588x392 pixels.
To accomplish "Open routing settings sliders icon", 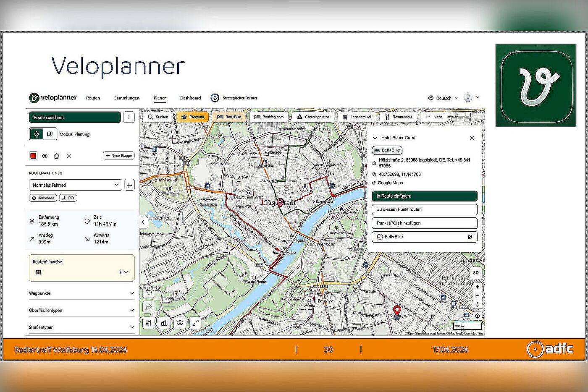I will 129,185.
